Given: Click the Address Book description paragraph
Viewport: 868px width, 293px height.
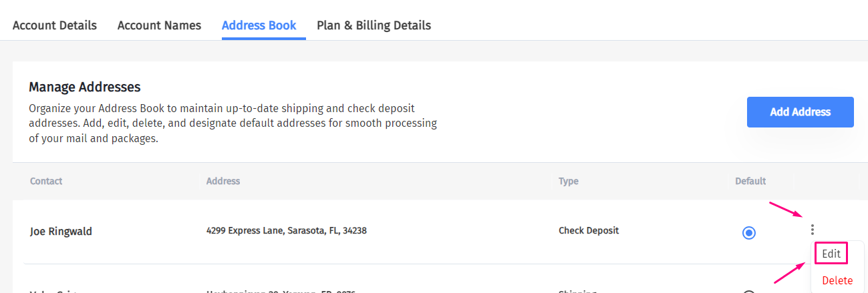Looking at the screenshot, I should tap(233, 123).
